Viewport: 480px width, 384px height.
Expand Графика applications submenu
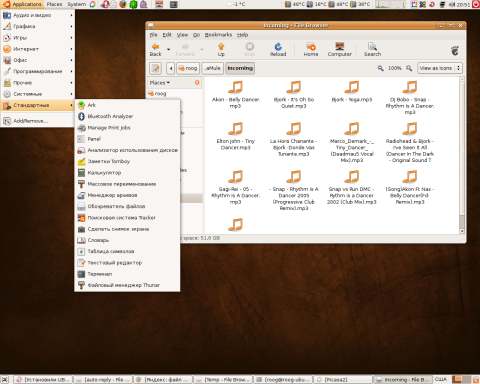pyautogui.click(x=38, y=26)
